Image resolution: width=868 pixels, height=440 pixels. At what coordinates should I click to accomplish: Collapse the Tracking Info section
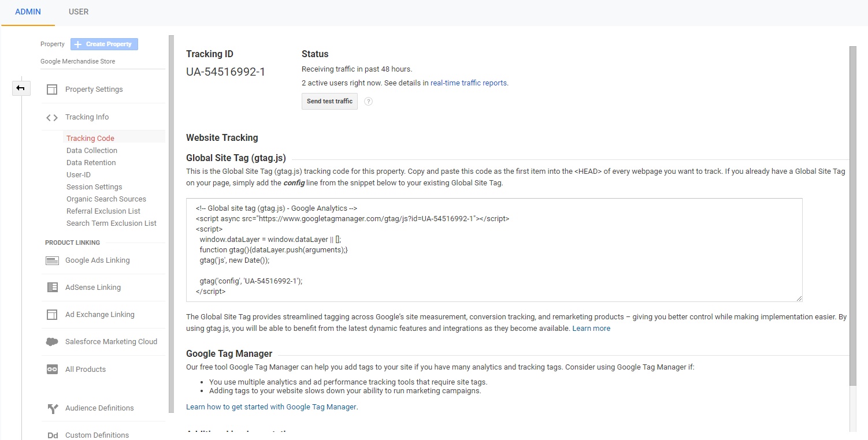(87, 117)
